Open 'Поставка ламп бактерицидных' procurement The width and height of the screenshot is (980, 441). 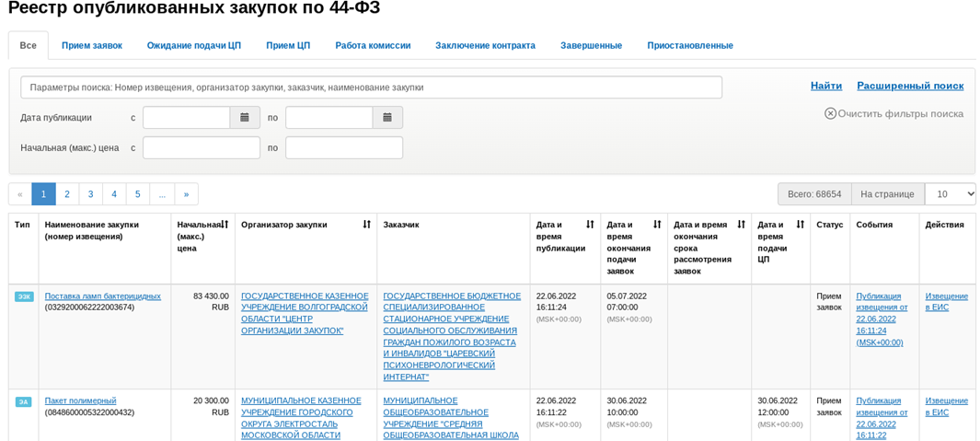tap(102, 296)
